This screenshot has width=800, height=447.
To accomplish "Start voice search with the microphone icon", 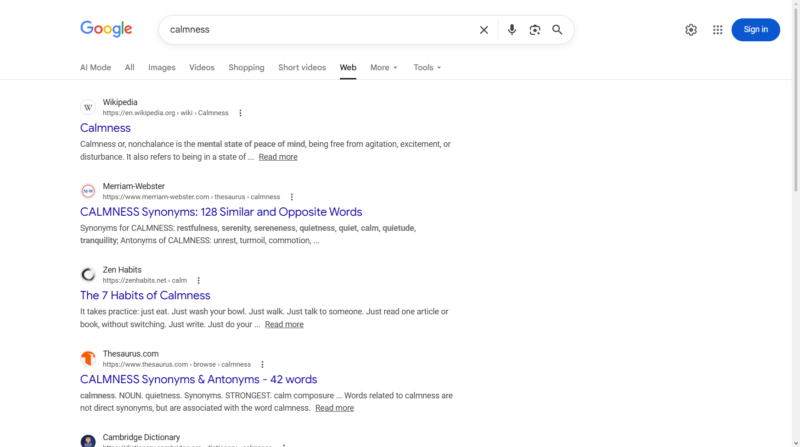I will pos(512,30).
